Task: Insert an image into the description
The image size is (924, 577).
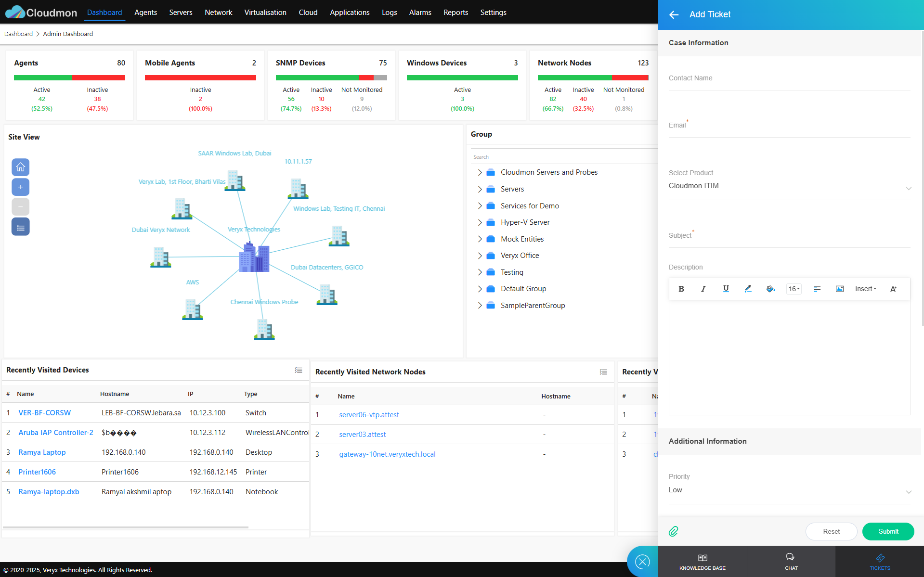Action: pyautogui.click(x=839, y=289)
